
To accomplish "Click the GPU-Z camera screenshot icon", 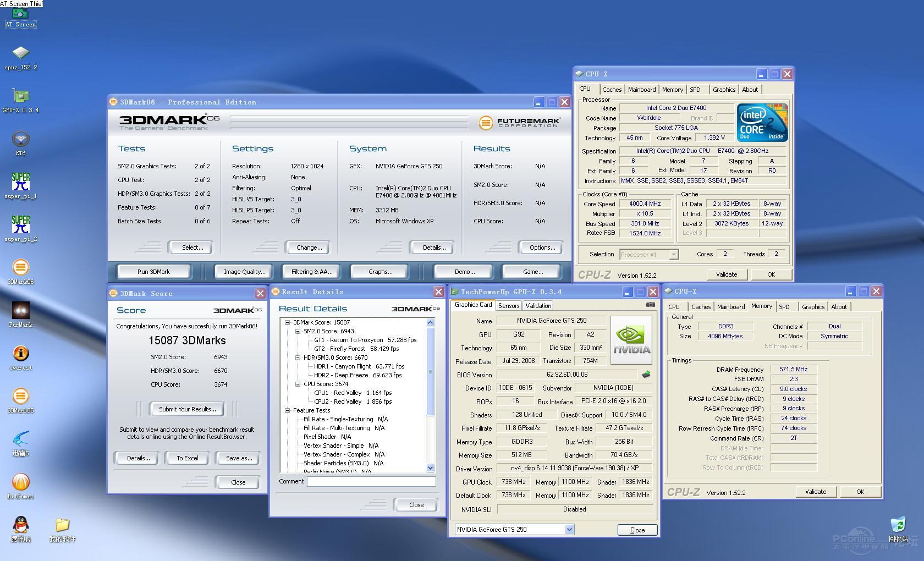I will tap(650, 305).
